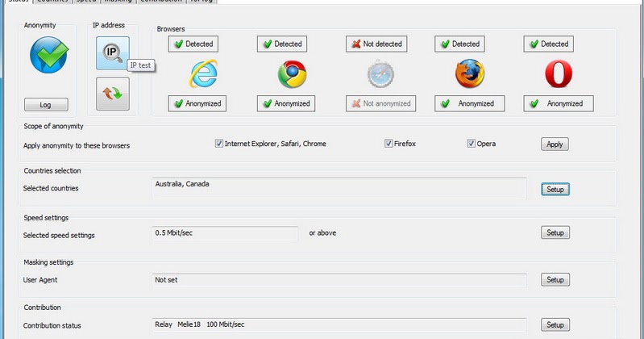Click the change identity arrows icon
This screenshot has height=339, width=644.
tap(113, 94)
